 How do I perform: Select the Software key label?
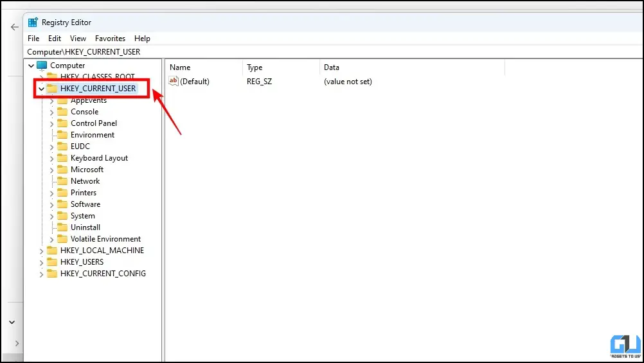(85, 204)
